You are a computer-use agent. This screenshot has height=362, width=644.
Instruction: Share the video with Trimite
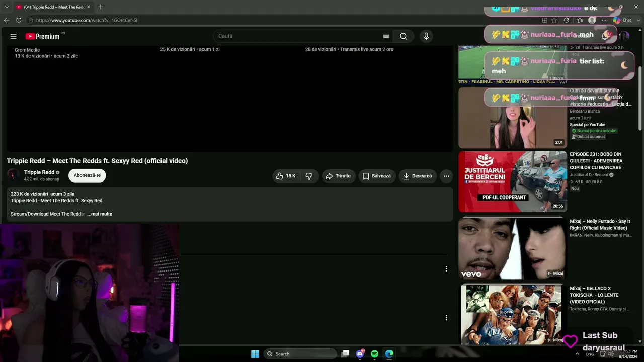pyautogui.click(x=339, y=176)
